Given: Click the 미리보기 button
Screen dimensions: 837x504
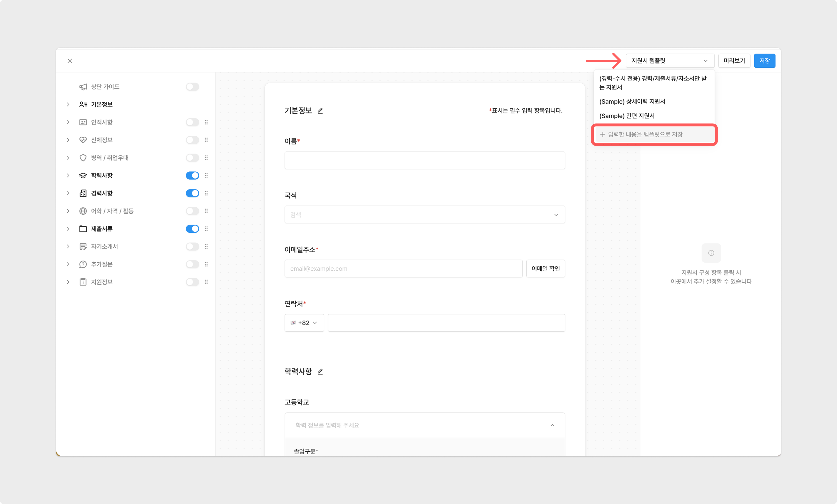Looking at the screenshot, I should click(734, 61).
